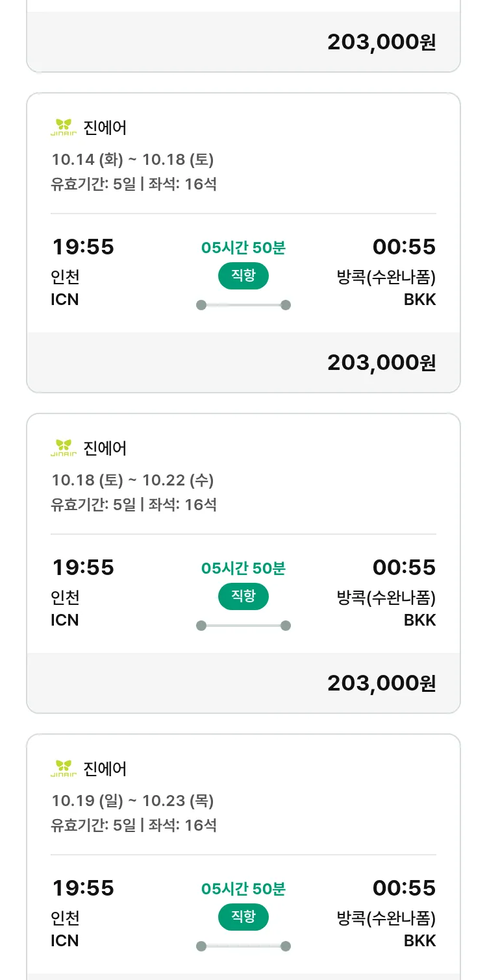The height and width of the screenshot is (980, 487).
Task: Click Jin Air logo on 10.19 flight card
Action: tap(63, 768)
